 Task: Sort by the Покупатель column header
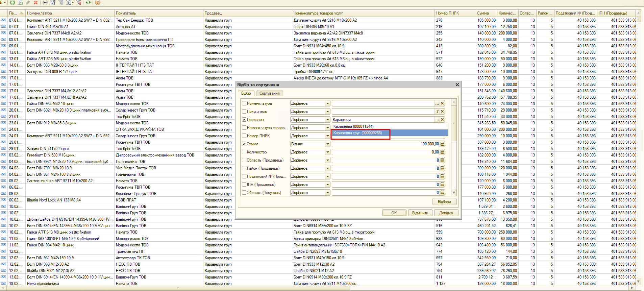tap(159, 13)
